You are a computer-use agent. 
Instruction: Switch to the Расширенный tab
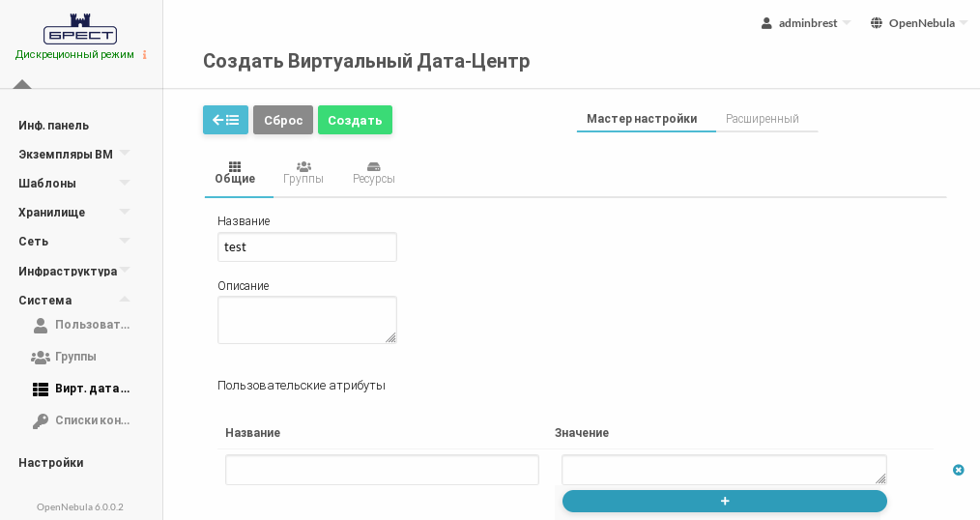point(763,119)
